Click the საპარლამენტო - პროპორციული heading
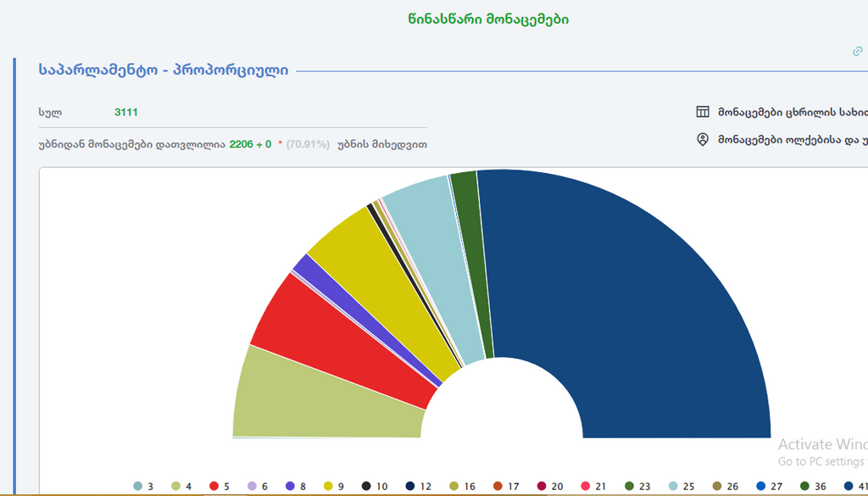This screenshot has width=868, height=496. [164, 70]
